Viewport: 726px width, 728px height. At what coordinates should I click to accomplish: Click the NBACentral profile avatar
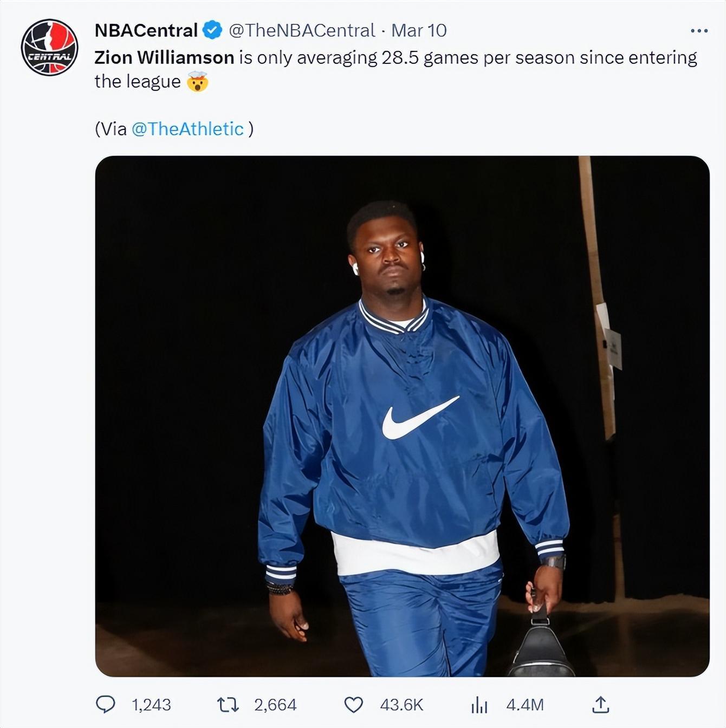tap(49, 48)
